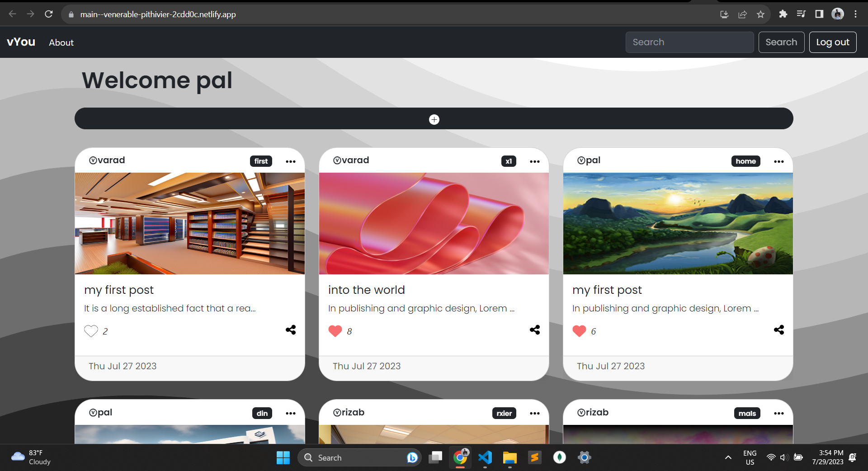The image size is (868, 471).
Task: Share varad's 'my first post' card
Action: (291, 330)
